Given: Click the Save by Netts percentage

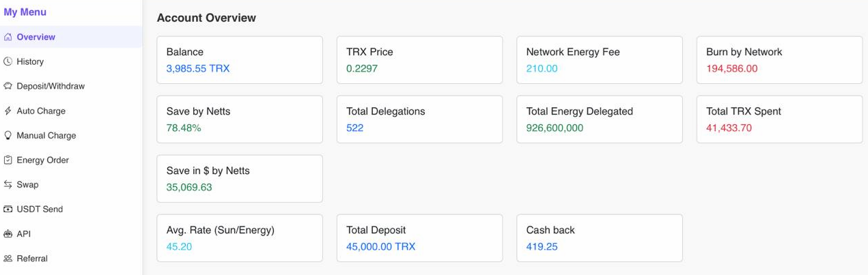Looking at the screenshot, I should 184,128.
